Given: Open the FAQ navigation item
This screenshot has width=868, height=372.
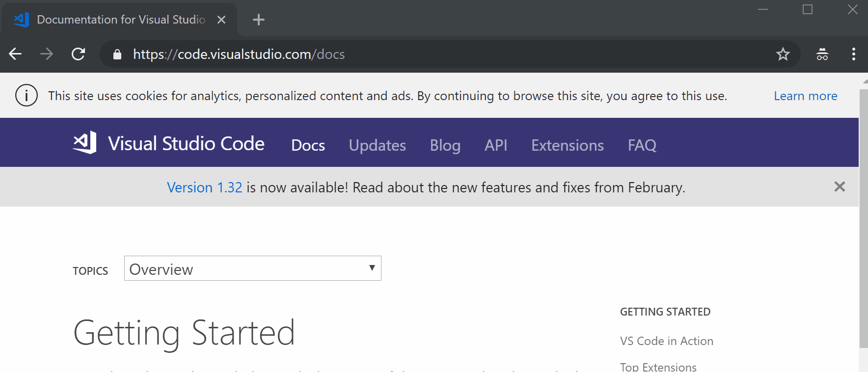Looking at the screenshot, I should click(642, 145).
